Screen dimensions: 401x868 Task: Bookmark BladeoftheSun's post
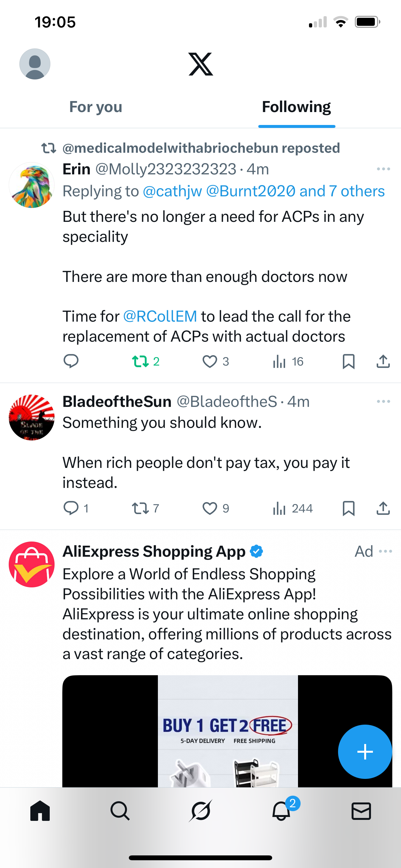[348, 508]
